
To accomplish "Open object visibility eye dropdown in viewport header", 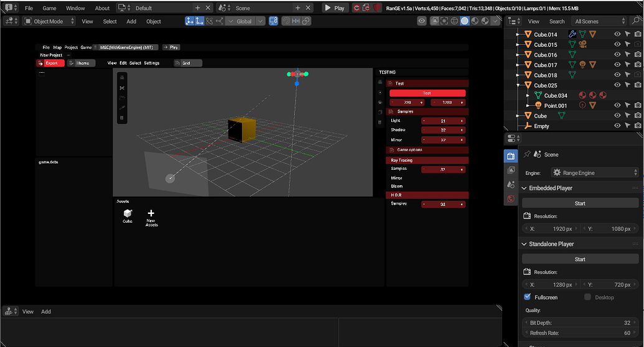I will [x=422, y=21].
